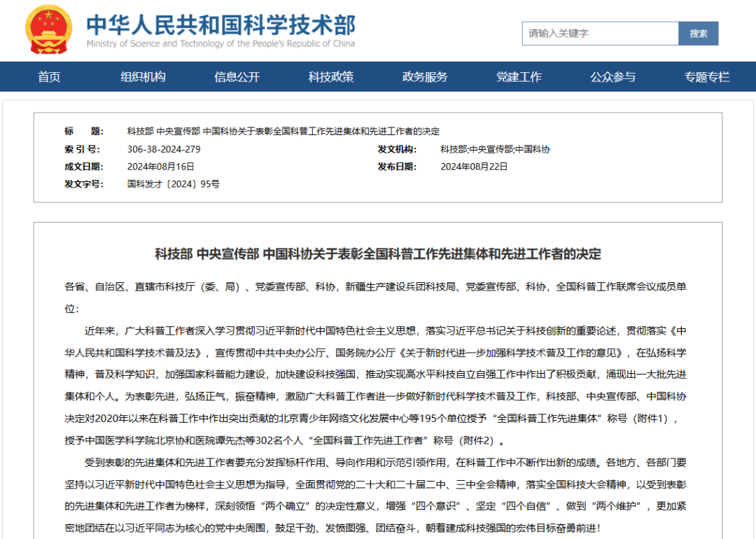Viewport: 756px width, 539px height.
Task: Open the 科技政策 navigation section
Action: click(x=331, y=77)
